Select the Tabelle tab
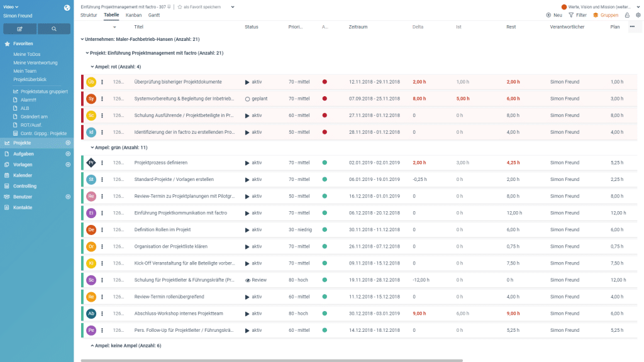The image size is (644, 362). tap(111, 15)
